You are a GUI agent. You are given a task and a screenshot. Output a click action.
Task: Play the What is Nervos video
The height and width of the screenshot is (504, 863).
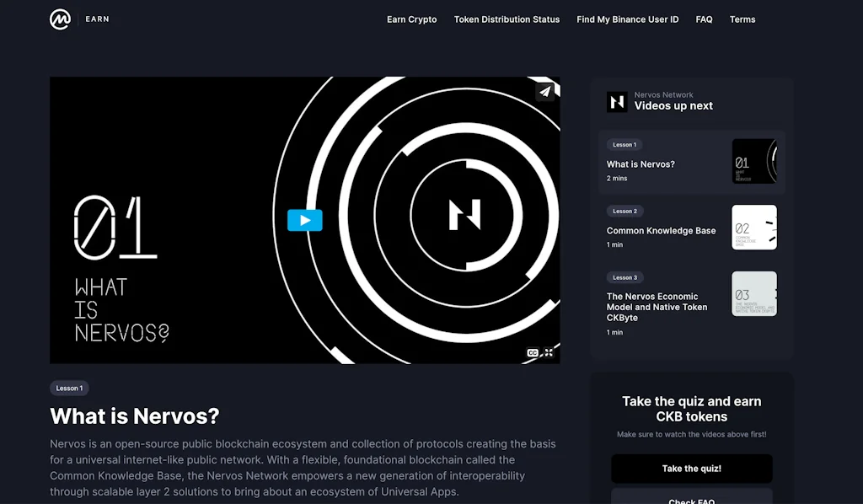coord(304,221)
